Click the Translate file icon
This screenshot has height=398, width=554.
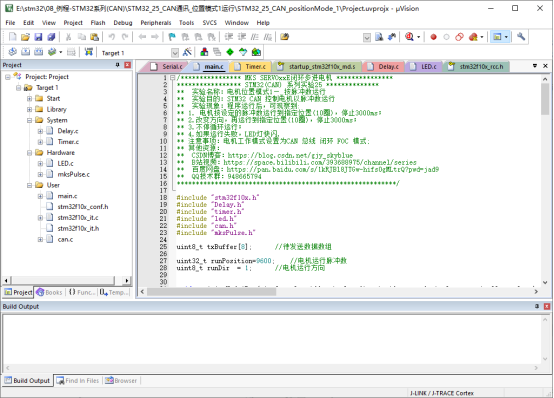pyautogui.click(x=13, y=52)
